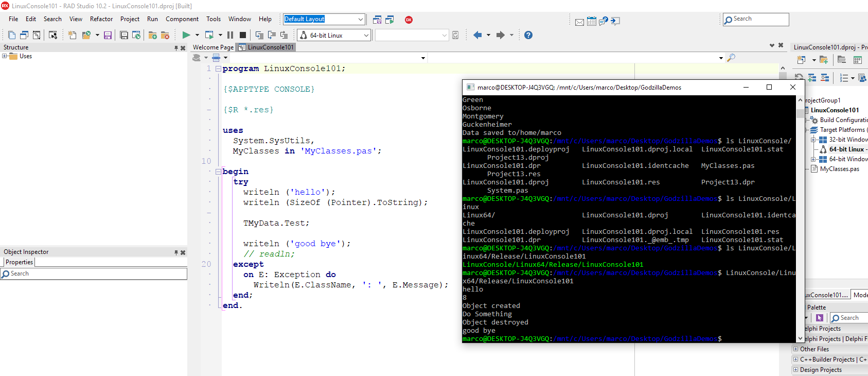Switch to the LinuxConsole101 editor tab
The width and height of the screenshot is (868, 376).
click(266, 47)
